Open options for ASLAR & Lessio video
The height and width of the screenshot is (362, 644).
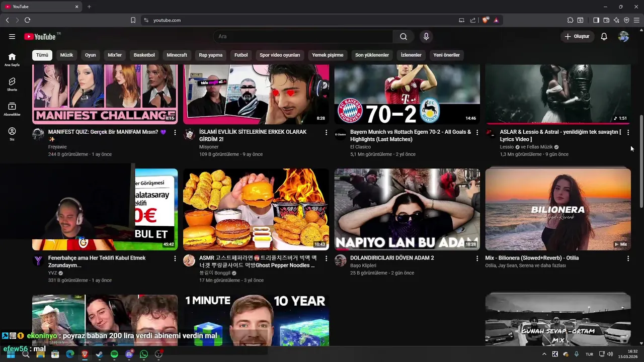click(628, 132)
